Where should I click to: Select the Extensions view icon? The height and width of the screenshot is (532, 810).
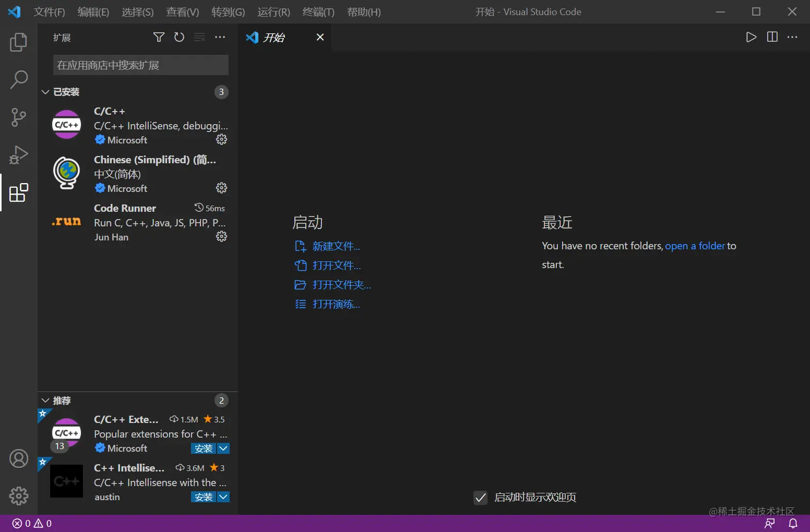pyautogui.click(x=19, y=193)
